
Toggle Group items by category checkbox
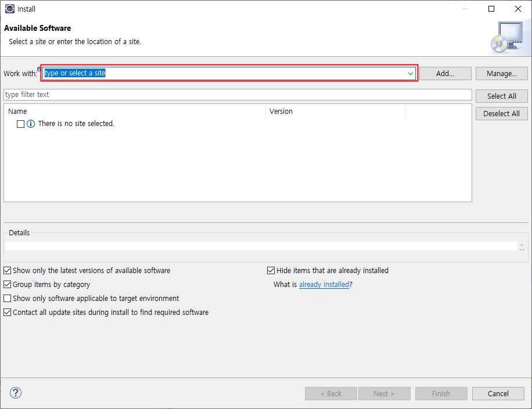[7, 285]
